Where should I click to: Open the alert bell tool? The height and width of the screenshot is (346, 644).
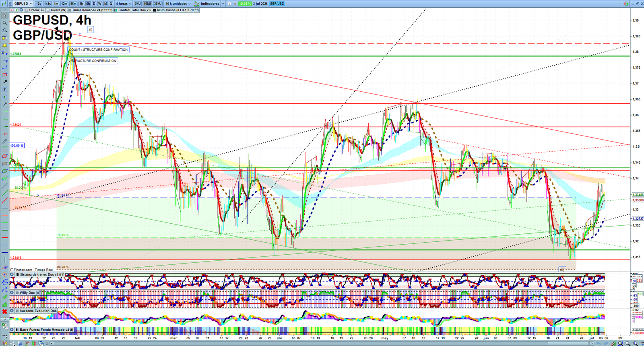pos(5,45)
